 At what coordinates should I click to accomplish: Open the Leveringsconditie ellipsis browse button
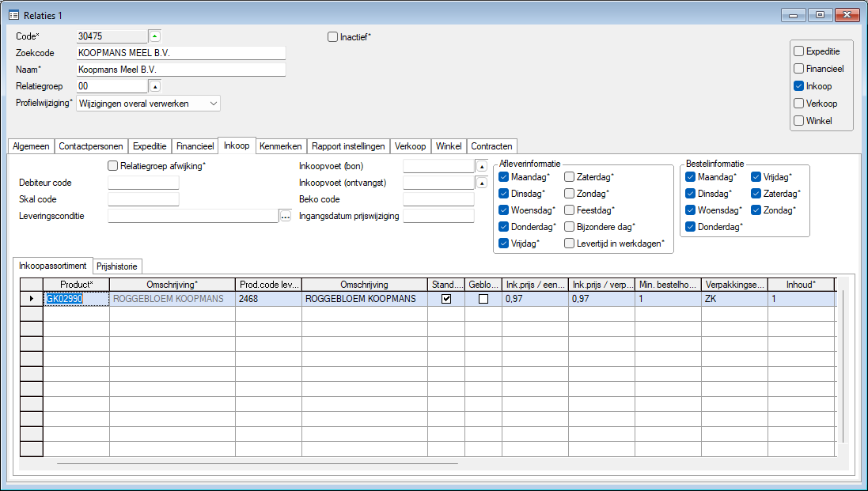point(285,216)
